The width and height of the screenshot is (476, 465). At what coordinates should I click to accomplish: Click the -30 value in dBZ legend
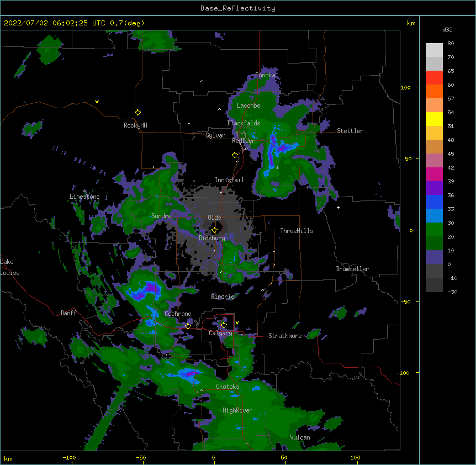coord(452,292)
